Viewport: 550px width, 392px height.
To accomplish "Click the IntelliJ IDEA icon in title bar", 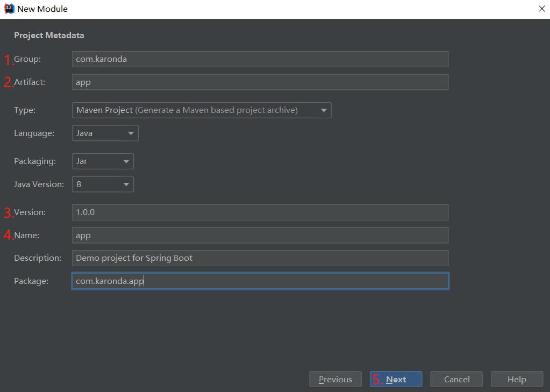I will tap(9, 9).
